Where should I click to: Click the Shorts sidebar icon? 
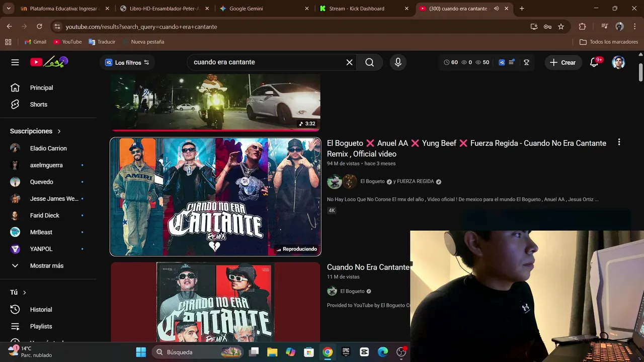pos(15,105)
